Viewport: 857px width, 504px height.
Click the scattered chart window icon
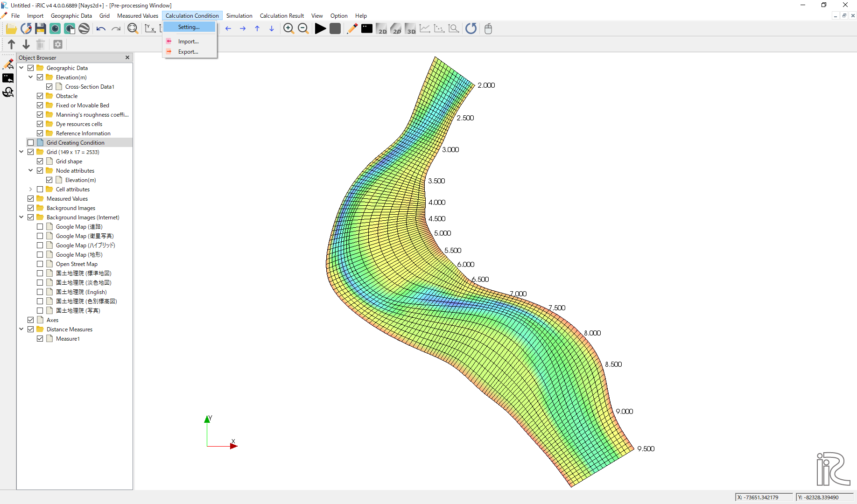point(439,28)
